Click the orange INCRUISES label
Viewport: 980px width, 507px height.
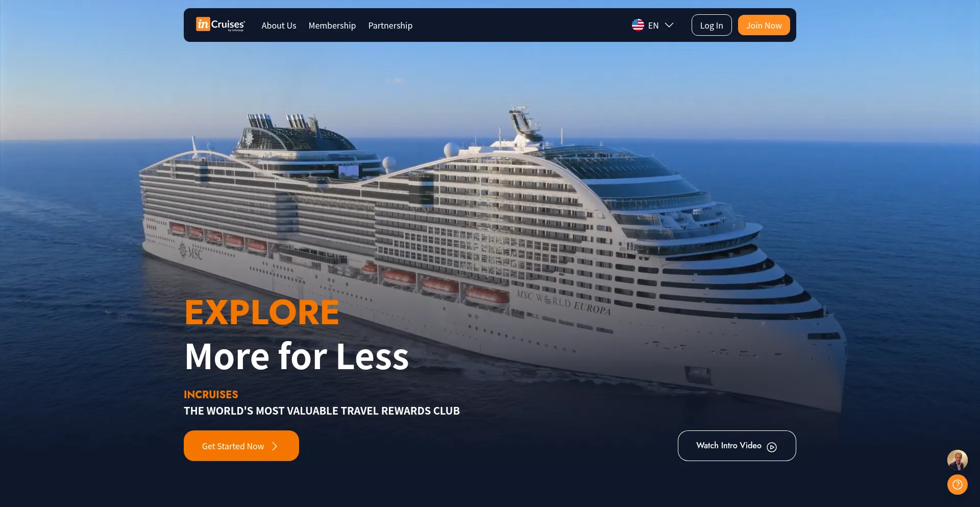211,394
